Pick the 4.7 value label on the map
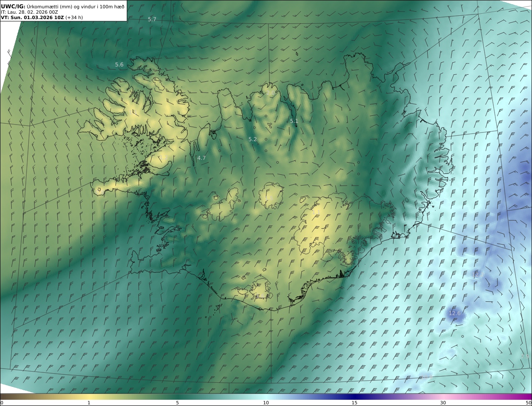 point(202,158)
